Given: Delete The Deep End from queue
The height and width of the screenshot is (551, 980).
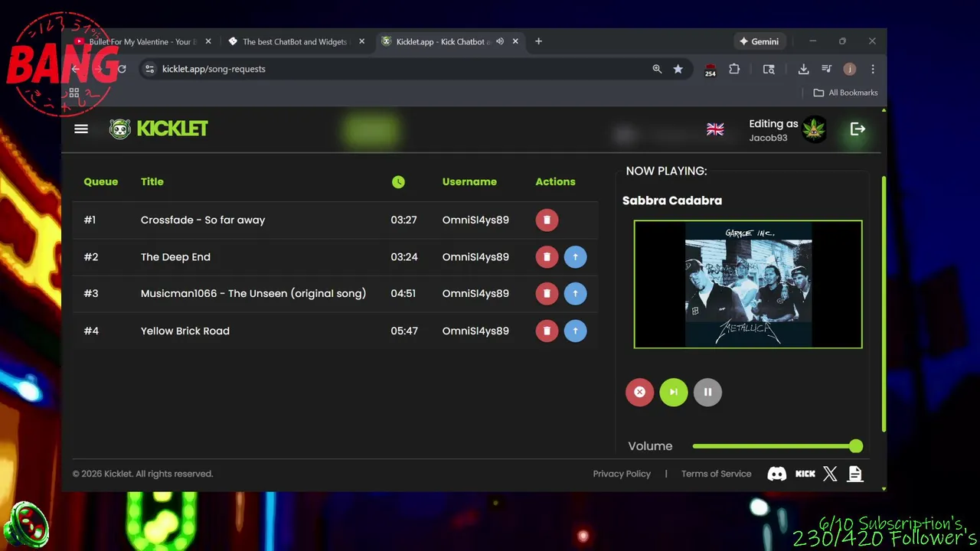Looking at the screenshot, I should tap(547, 257).
